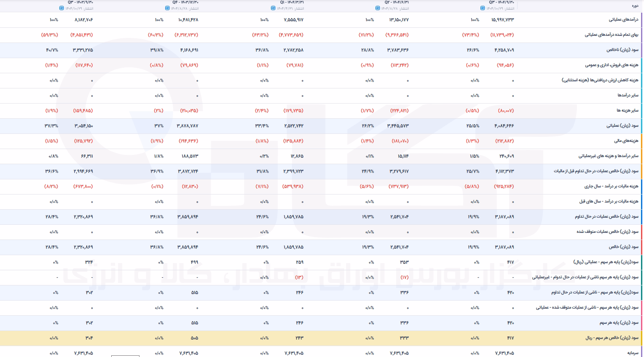
Task: Open report icon beside Q2 1404/6/31 publish date
Action: coord(378,8)
